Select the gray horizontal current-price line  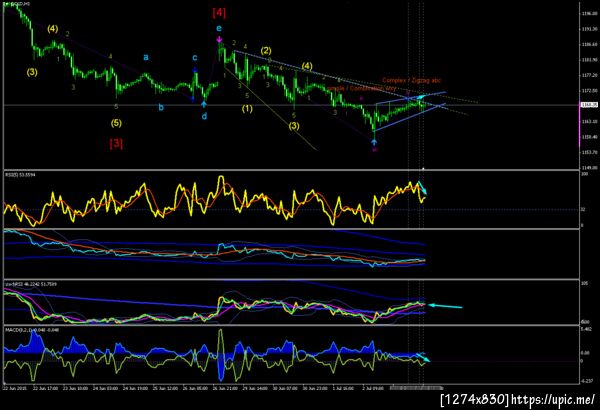(x=291, y=105)
